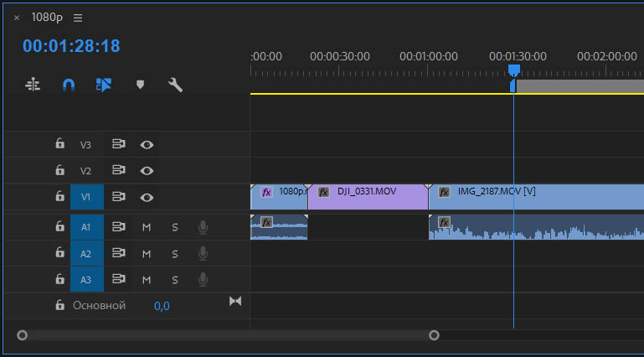Screen dimensions: 644x357
Task: Click the master track output icon
Action: point(235,302)
